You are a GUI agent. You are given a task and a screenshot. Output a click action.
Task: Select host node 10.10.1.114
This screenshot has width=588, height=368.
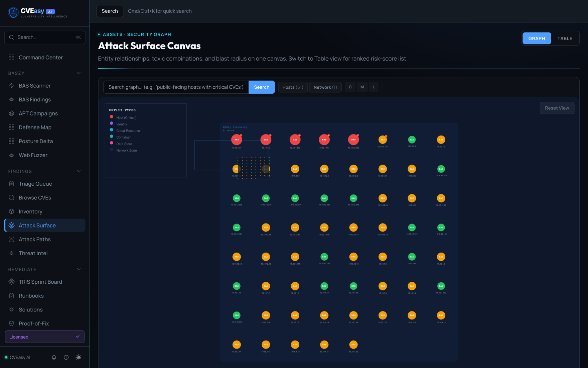coord(324,140)
